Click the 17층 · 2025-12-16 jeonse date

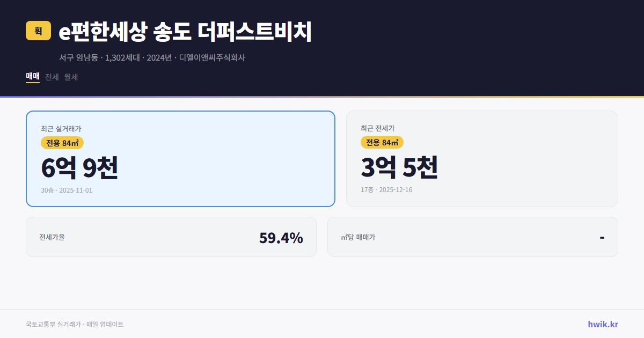[x=386, y=190]
